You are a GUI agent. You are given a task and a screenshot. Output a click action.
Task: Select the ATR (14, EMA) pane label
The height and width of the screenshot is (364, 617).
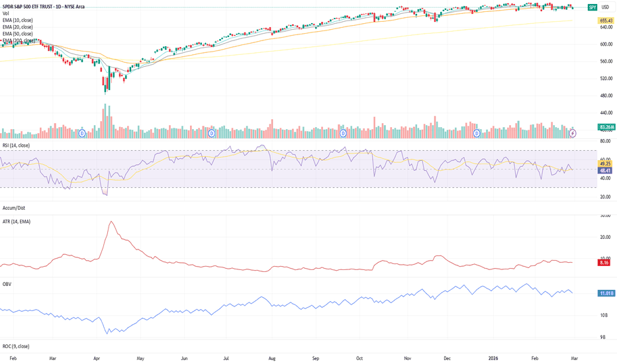point(17,222)
